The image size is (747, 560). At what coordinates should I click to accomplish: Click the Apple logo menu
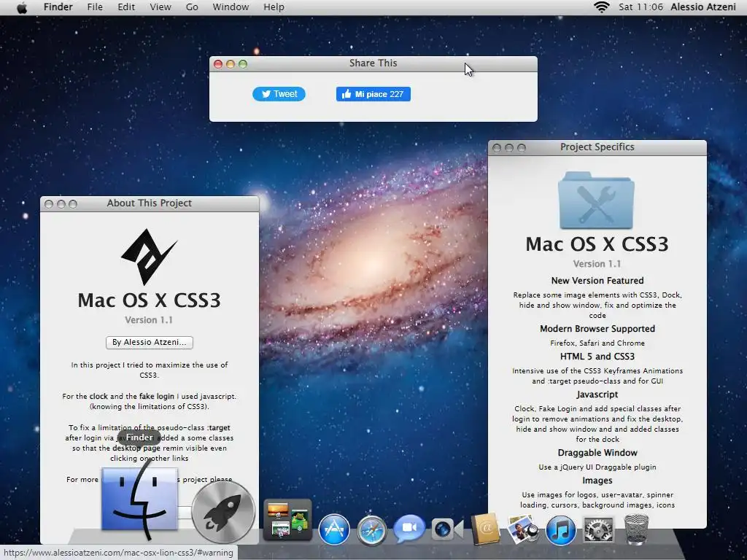22,7
